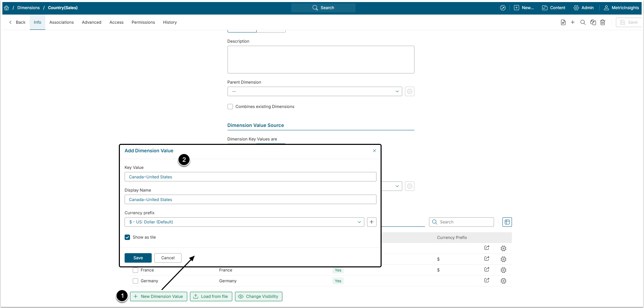This screenshot has width=644, height=308.
Task: Open the New... menu in the header
Action: coord(524,8)
